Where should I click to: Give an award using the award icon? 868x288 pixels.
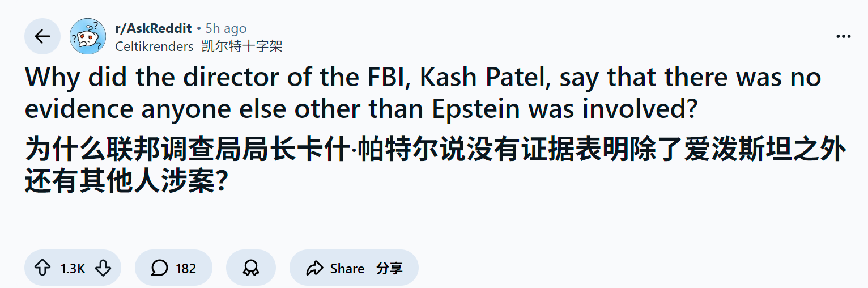[250, 268]
